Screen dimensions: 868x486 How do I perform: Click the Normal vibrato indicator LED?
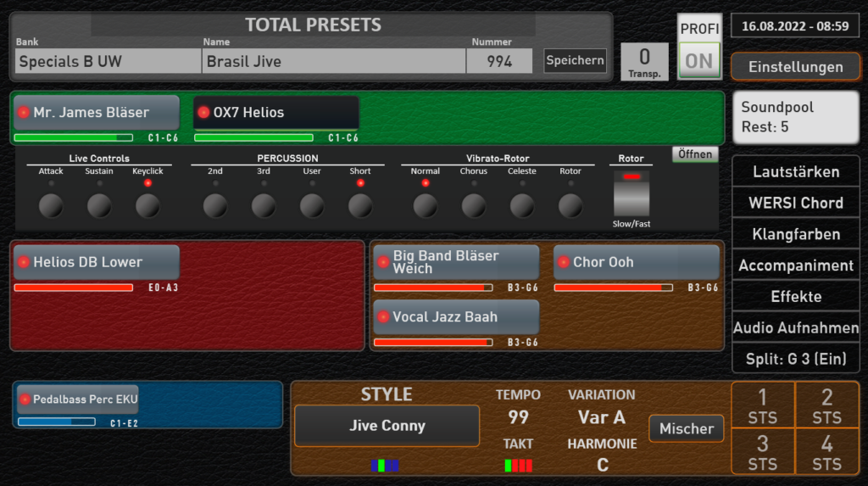(x=426, y=183)
